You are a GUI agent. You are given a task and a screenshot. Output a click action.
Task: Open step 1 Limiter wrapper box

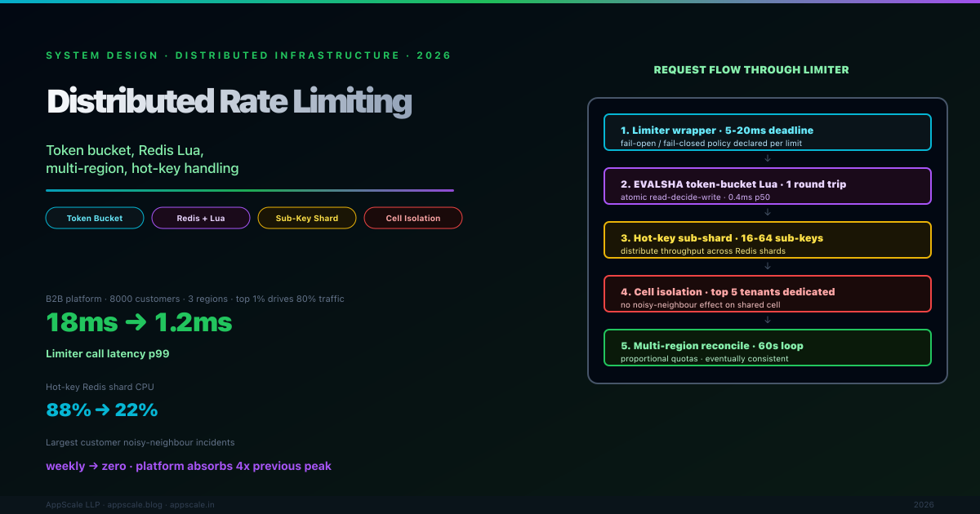point(767,132)
